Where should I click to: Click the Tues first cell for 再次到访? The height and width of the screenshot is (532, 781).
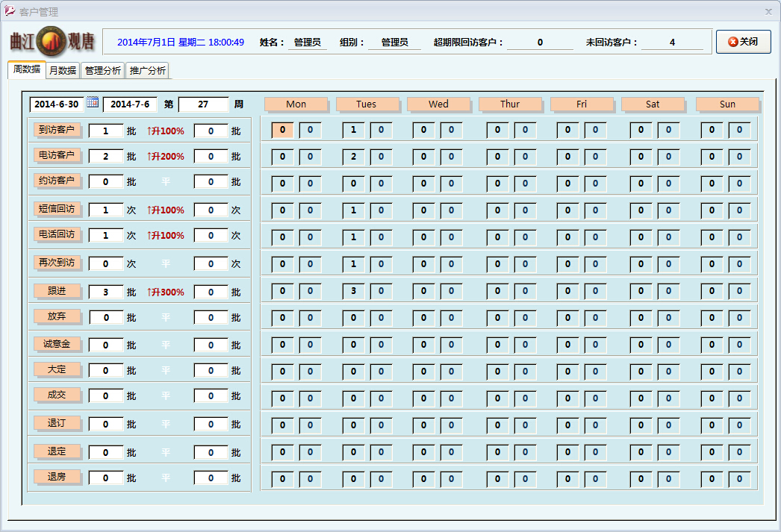[x=354, y=264]
